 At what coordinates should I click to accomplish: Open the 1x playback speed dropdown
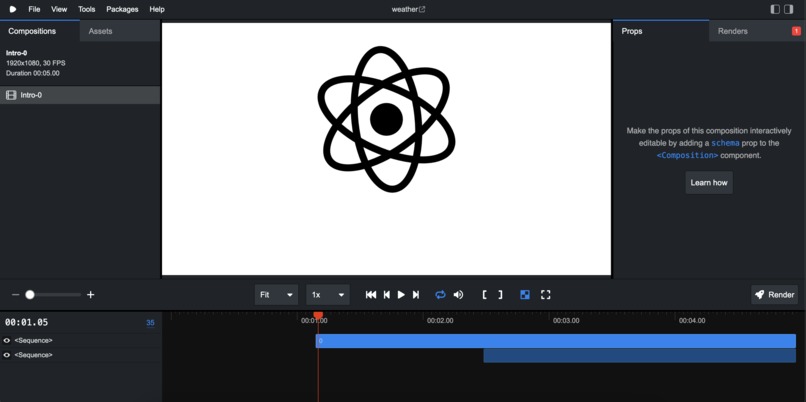point(328,295)
